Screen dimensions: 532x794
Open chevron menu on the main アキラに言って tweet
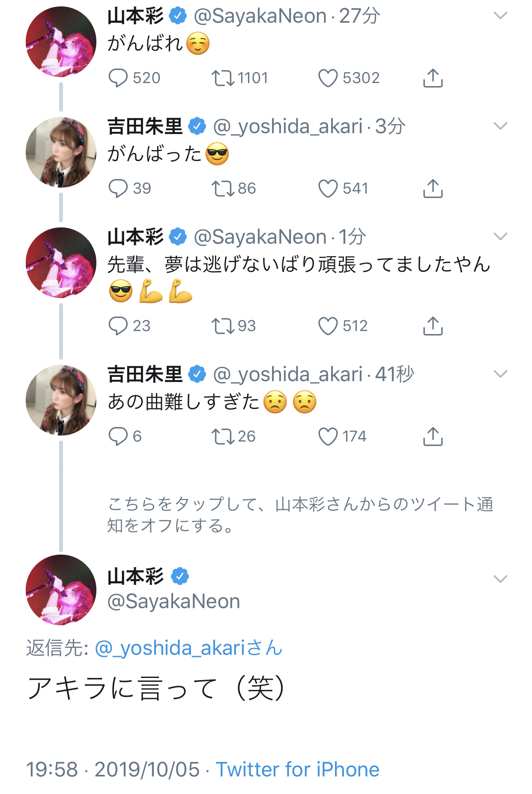(500, 579)
